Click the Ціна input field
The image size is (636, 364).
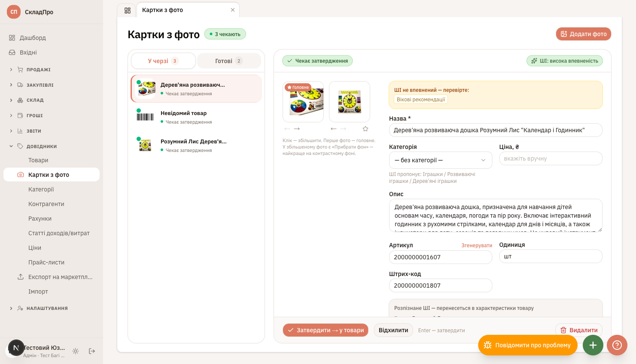551,158
